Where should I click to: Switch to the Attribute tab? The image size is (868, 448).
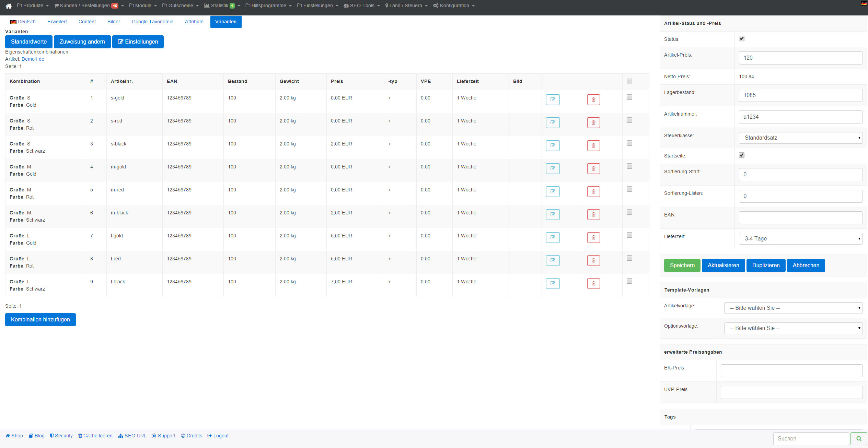[194, 22]
